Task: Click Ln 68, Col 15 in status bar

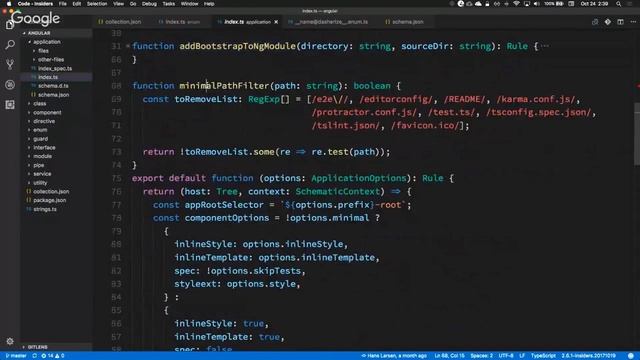Action: click(x=449, y=356)
